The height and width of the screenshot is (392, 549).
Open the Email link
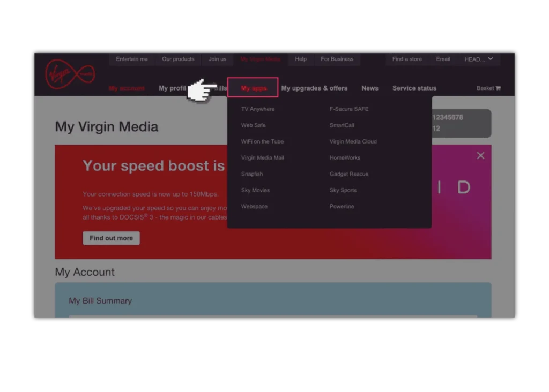(443, 59)
